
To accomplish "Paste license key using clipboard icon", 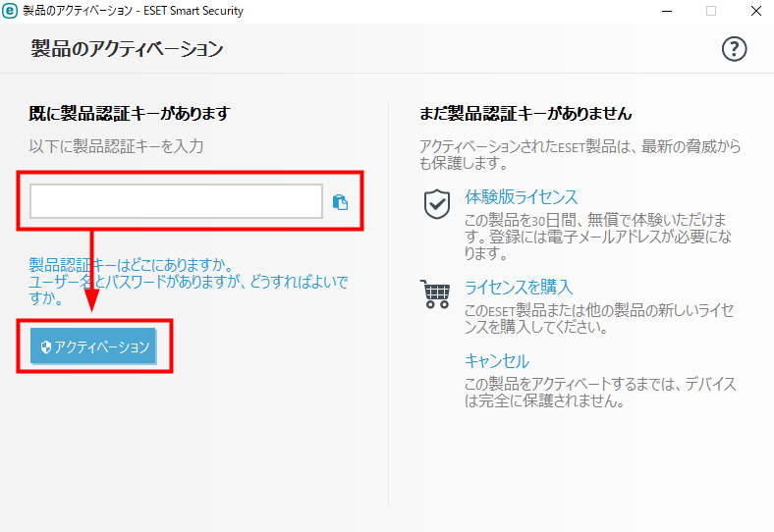I will pos(340,202).
